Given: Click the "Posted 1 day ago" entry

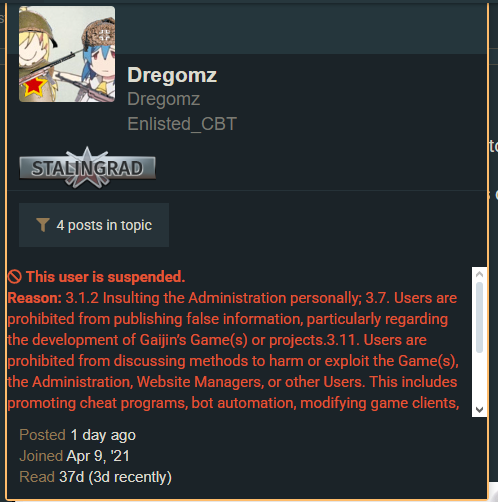Looking at the screenshot, I should point(78,435).
